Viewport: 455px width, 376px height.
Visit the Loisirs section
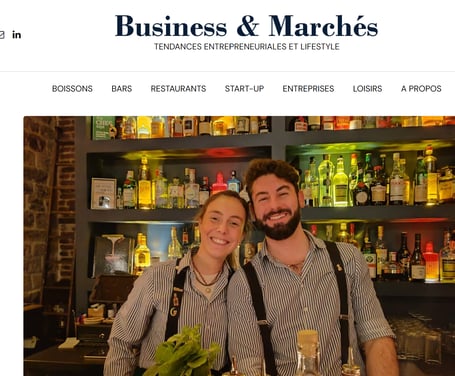(x=367, y=89)
